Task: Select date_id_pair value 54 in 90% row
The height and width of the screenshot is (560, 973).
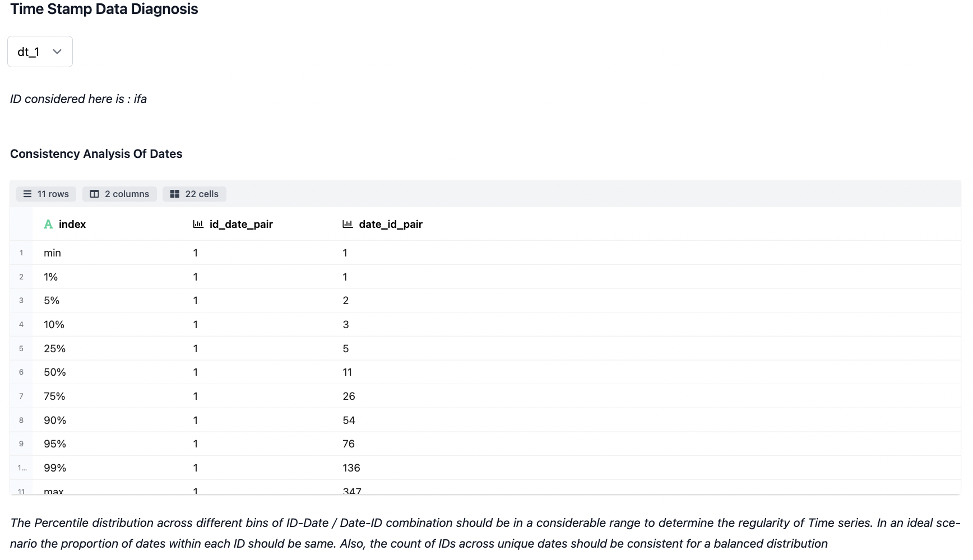Action: [349, 420]
